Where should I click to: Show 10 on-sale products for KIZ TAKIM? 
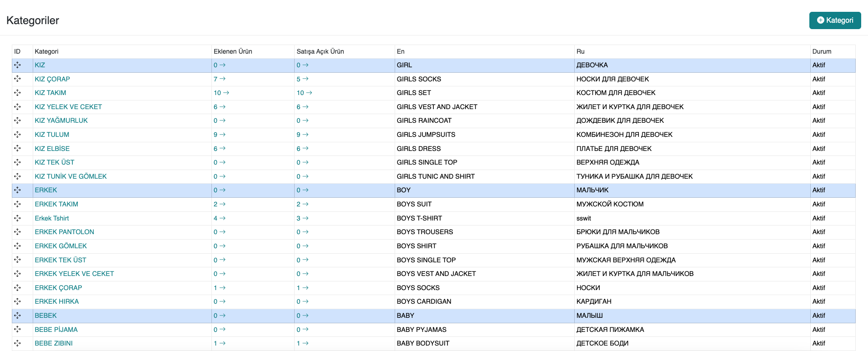point(304,93)
